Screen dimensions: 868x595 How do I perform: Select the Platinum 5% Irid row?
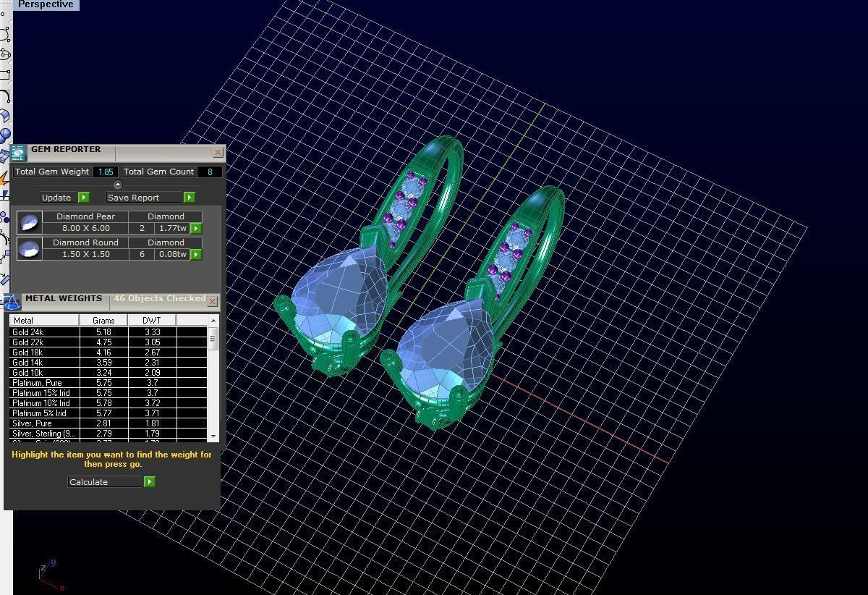pyautogui.click(x=109, y=413)
